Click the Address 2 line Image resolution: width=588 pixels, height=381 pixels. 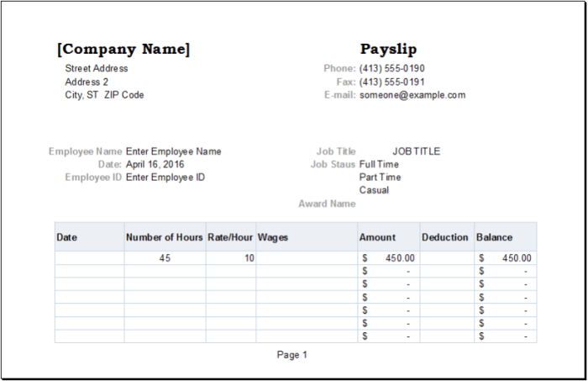tap(87, 82)
